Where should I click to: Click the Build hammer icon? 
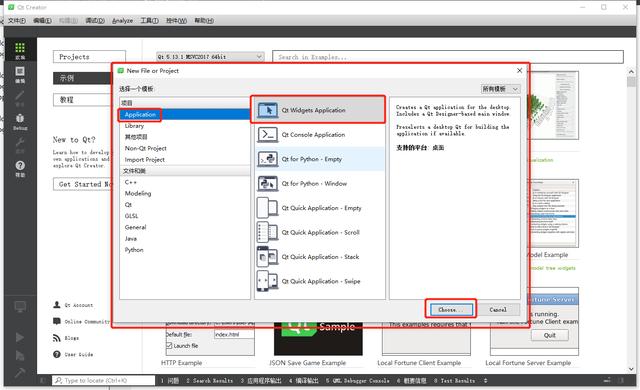[x=19, y=372]
